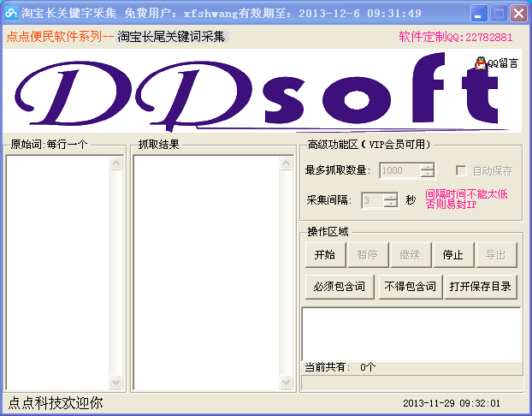Click the 采集间隔 seconds field
The height and width of the screenshot is (416, 532).
point(373,200)
